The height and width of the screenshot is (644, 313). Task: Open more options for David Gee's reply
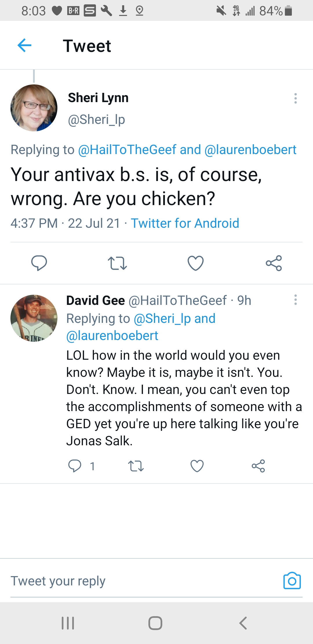(x=295, y=300)
